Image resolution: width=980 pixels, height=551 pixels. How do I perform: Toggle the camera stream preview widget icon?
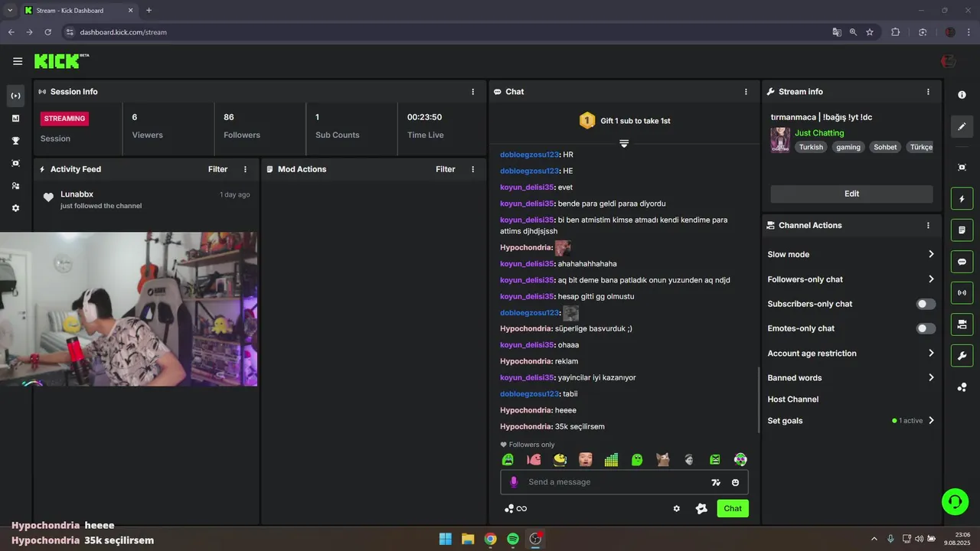(962, 324)
